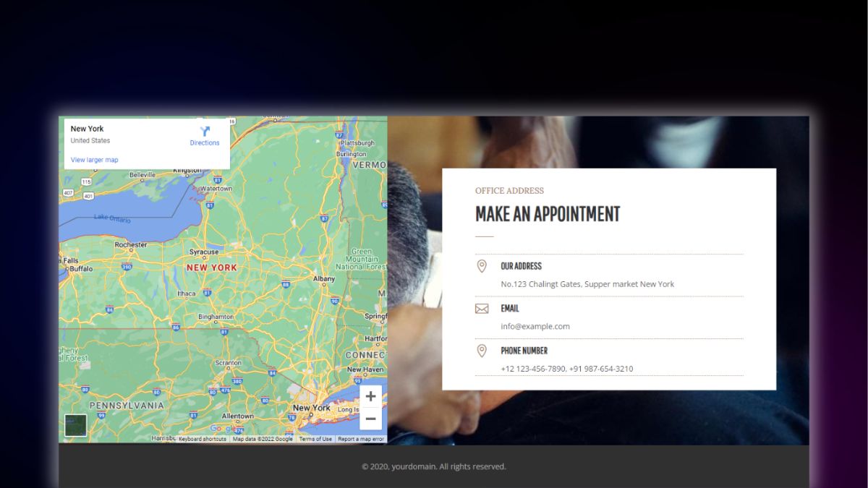The width and height of the screenshot is (868, 488).
Task: Click the Buffalo city label on the map
Action: click(x=81, y=269)
